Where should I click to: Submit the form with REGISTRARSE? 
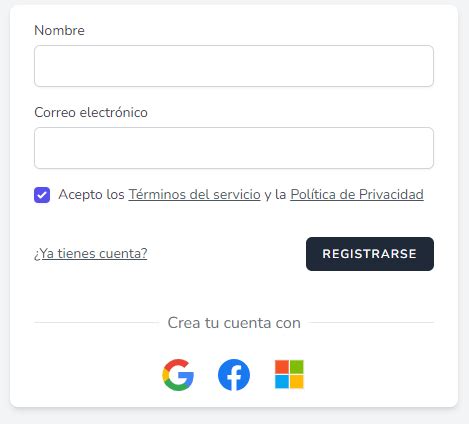pyautogui.click(x=370, y=254)
